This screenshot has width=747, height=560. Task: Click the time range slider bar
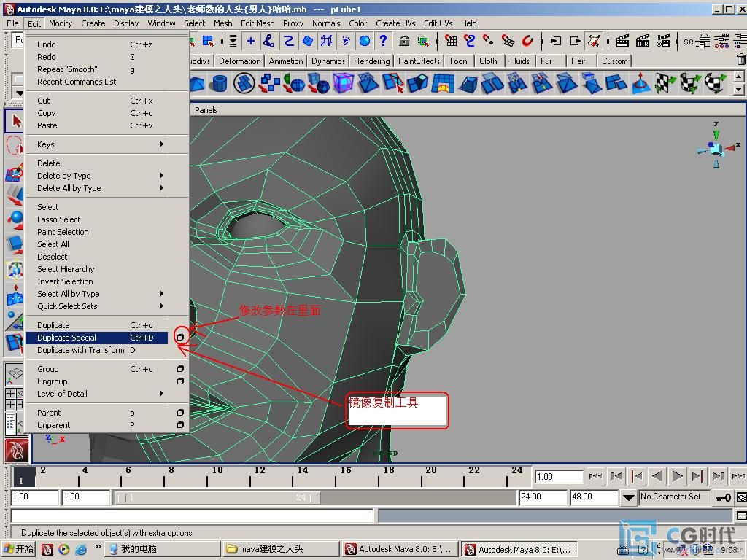[219, 497]
